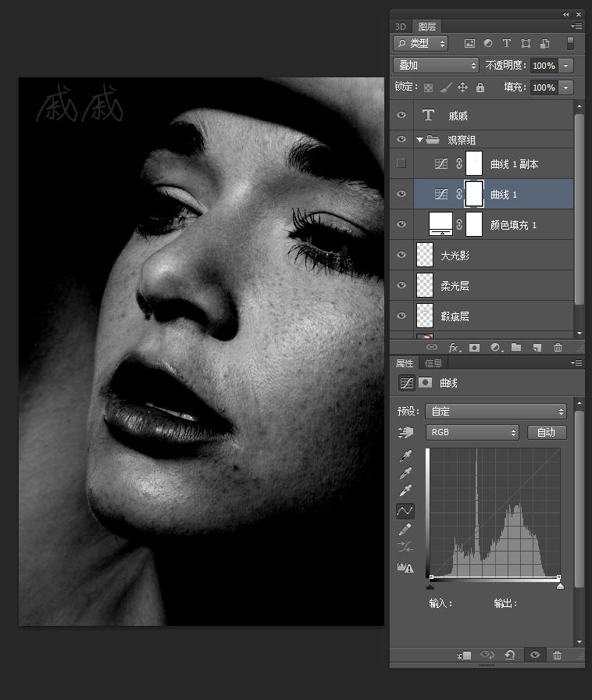Click the white point slider under curve
This screenshot has width=592, height=700.
[x=560, y=585]
